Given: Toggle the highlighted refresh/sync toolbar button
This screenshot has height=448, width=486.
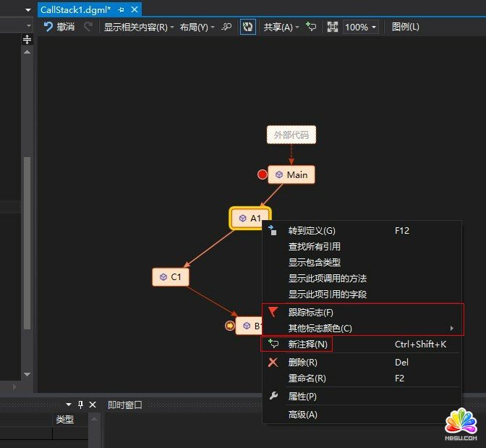Looking at the screenshot, I should coord(248,27).
